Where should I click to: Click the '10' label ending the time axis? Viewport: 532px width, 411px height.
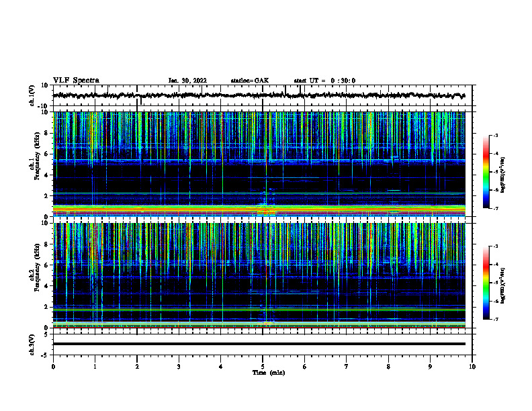tap(472, 367)
